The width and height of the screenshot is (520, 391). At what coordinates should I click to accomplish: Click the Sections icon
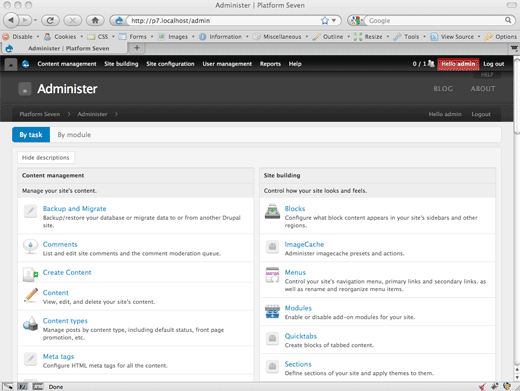tap(272, 366)
